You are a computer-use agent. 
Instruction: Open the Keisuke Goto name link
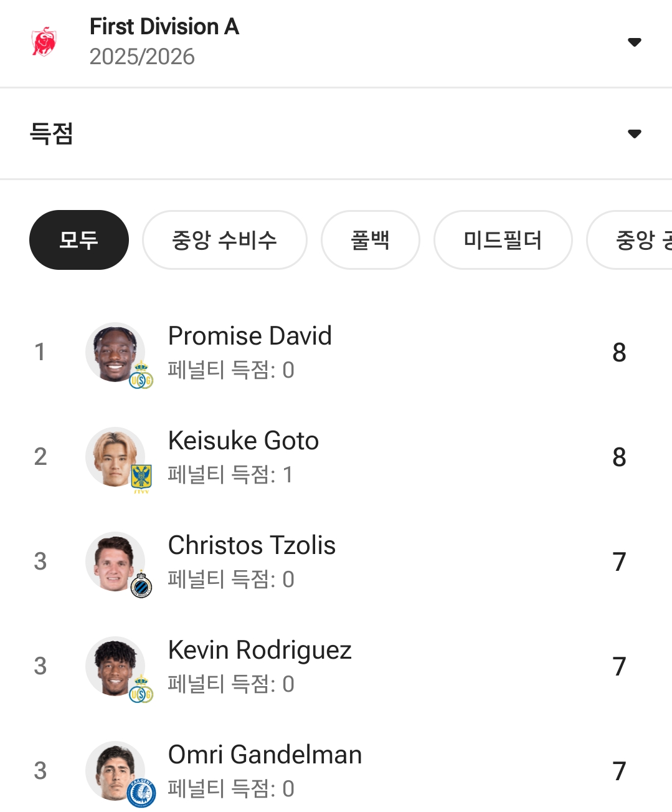click(x=244, y=441)
